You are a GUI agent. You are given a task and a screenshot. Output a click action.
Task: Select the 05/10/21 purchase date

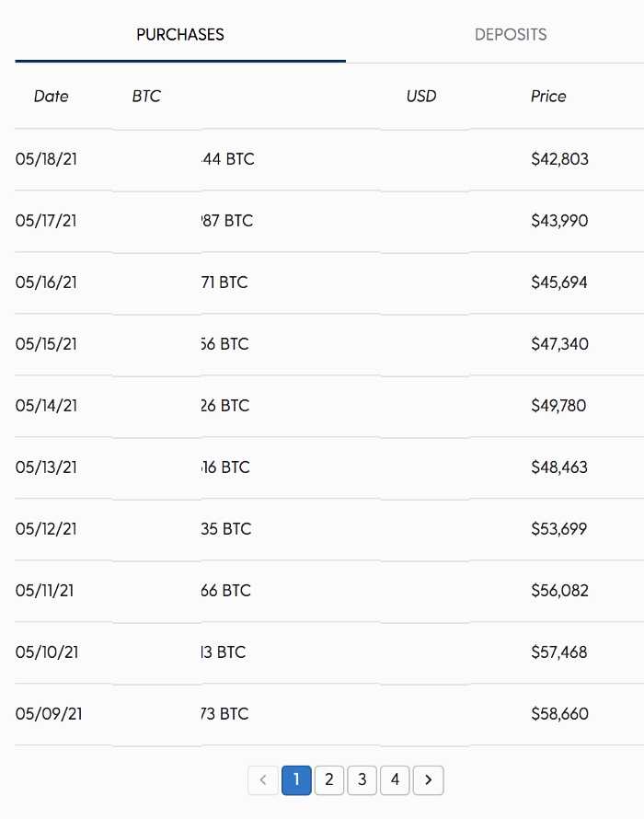(47, 652)
